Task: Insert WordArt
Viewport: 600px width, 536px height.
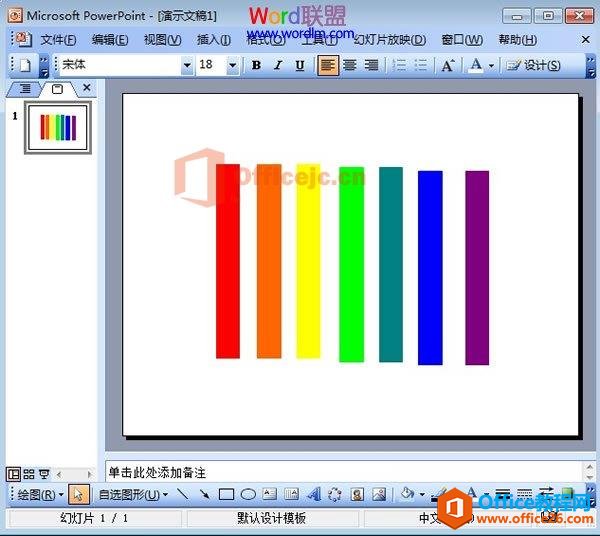Action: tap(314, 494)
